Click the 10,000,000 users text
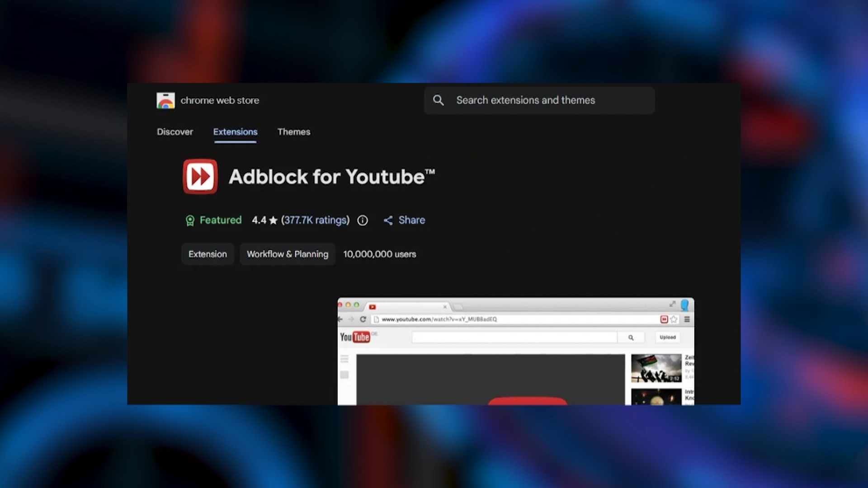868x488 pixels. click(379, 254)
